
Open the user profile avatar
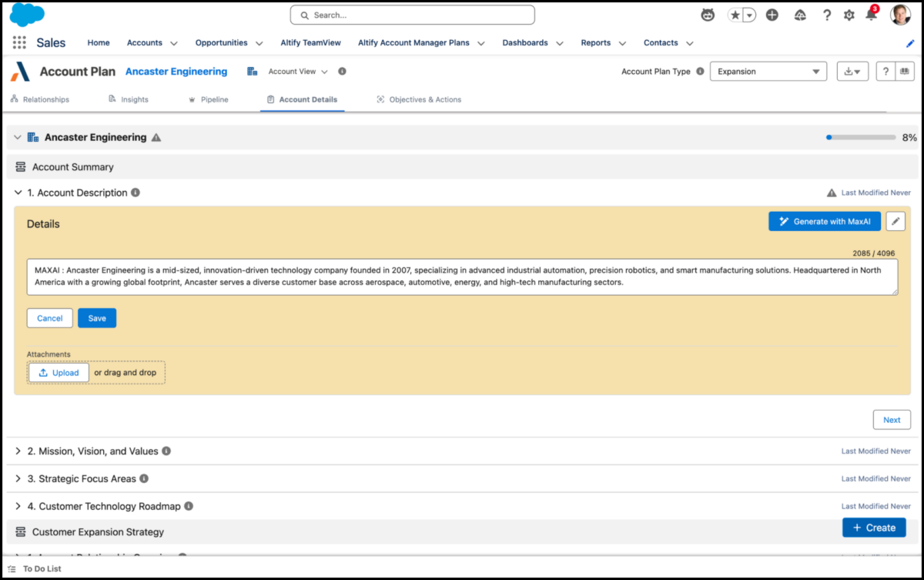900,15
